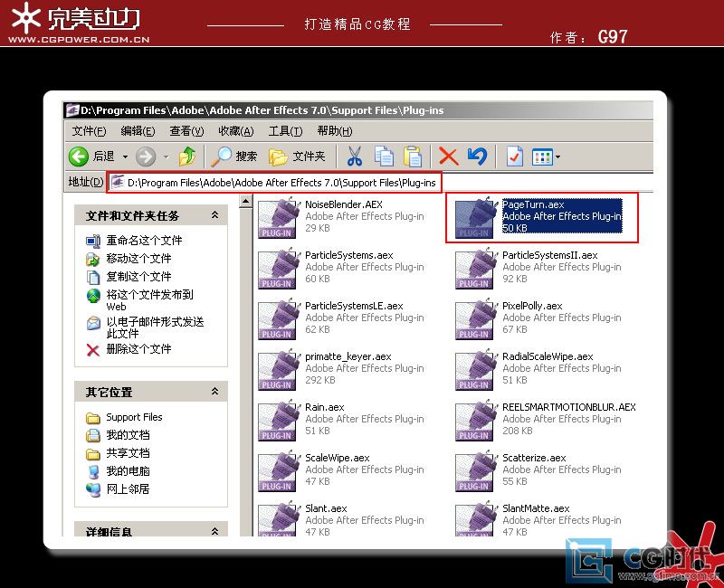
Task: Open 网上邻居 location link
Action: [128, 488]
